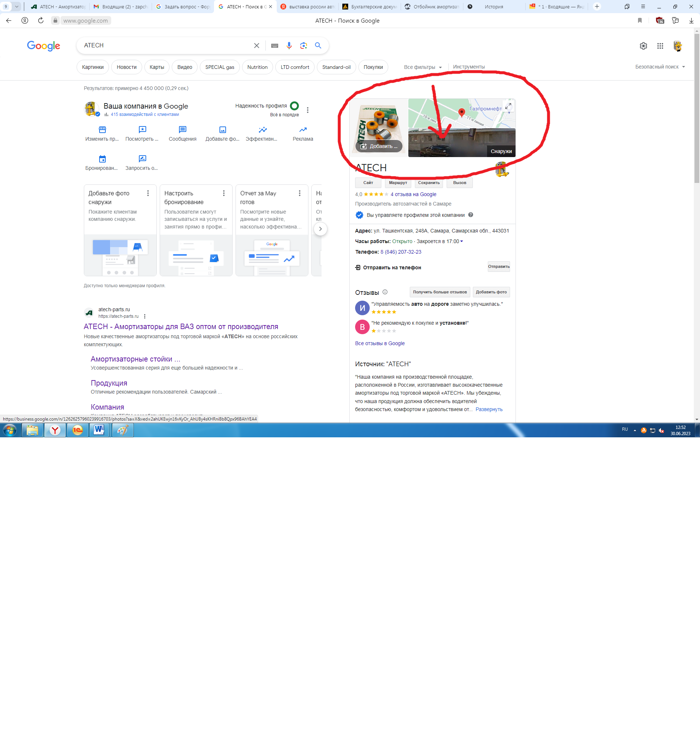Expand working hours next to 'Закроется в 17:00'
700x750 pixels.
click(x=462, y=242)
